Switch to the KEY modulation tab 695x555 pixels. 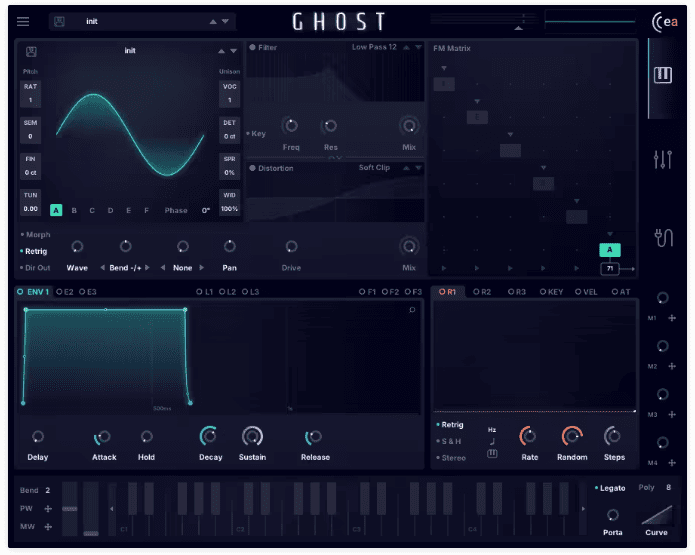(551, 292)
